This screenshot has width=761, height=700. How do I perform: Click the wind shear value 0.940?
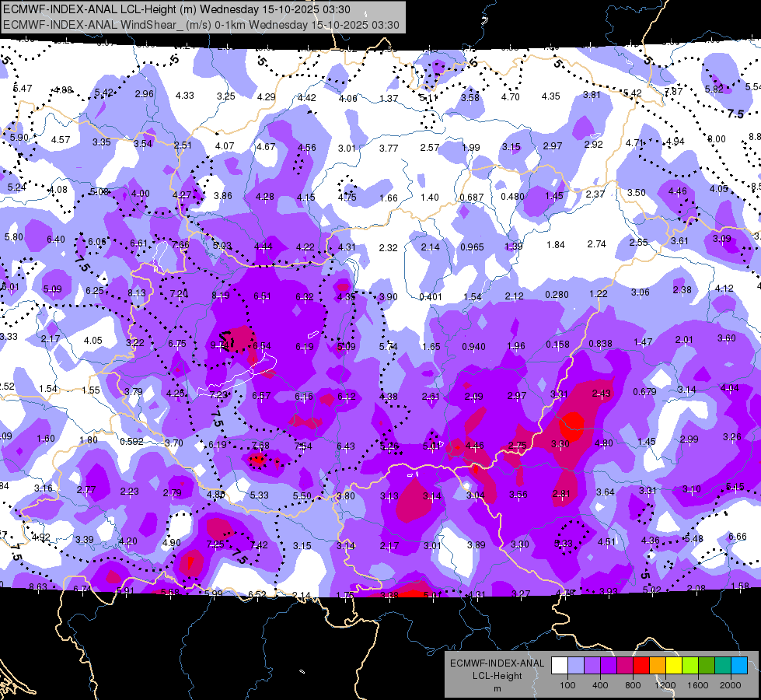tap(473, 347)
